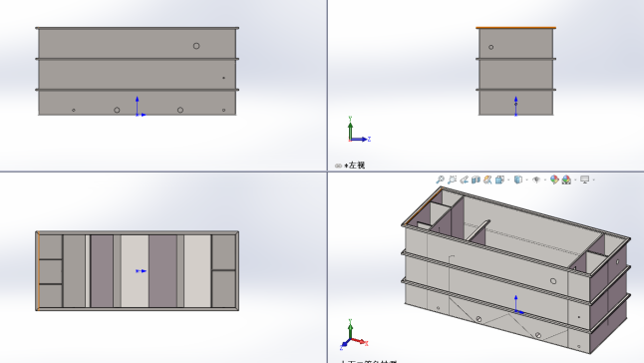Open the Dynamic Annotation Views icon
This screenshot has height=363, width=644.
click(x=487, y=180)
